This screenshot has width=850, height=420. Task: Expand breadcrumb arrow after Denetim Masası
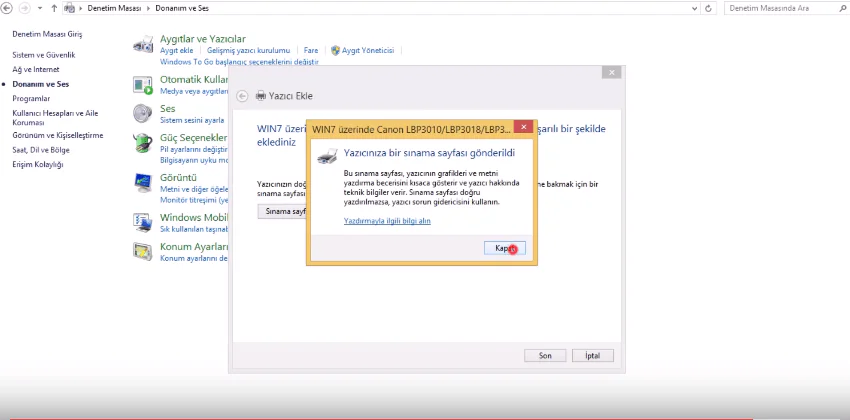tap(149, 9)
